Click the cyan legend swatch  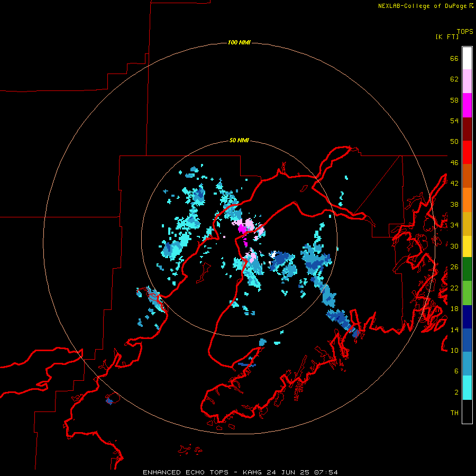point(467,388)
